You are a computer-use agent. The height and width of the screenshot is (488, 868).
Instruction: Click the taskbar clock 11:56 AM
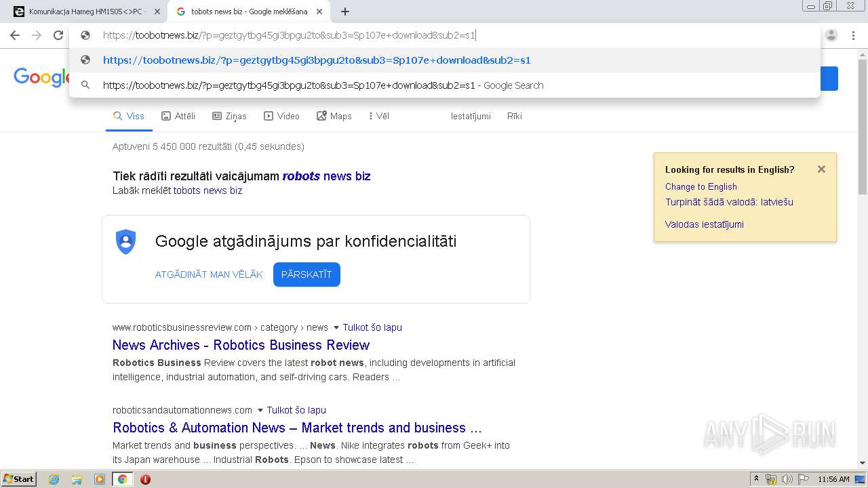[833, 479]
